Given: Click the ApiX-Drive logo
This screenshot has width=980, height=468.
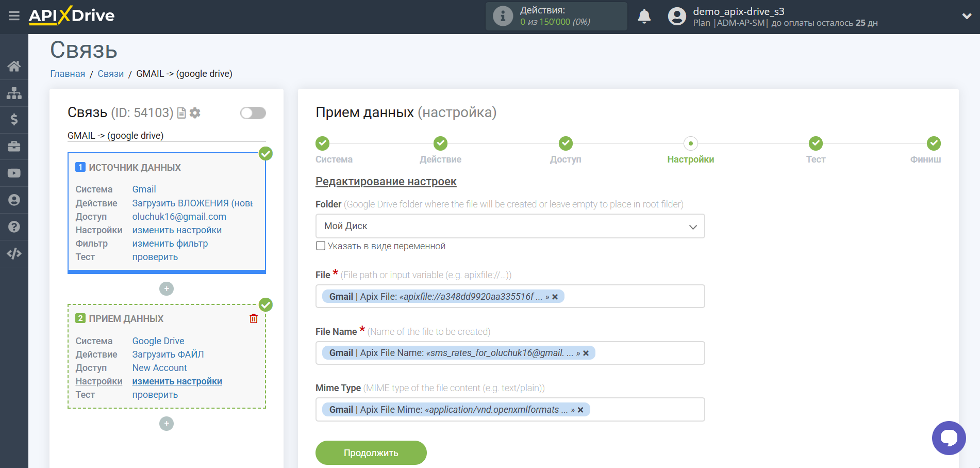Looking at the screenshot, I should pyautogui.click(x=72, y=15).
